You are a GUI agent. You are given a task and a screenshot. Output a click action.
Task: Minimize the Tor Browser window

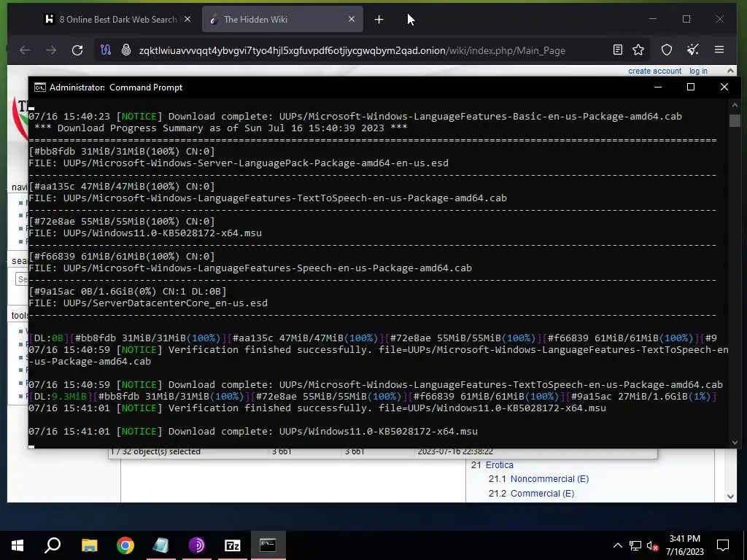pyautogui.click(x=653, y=19)
